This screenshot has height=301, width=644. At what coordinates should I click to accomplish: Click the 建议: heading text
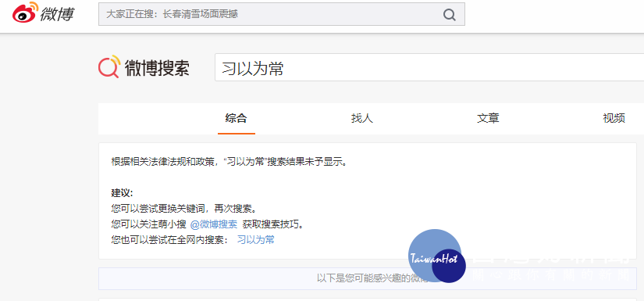point(122,193)
